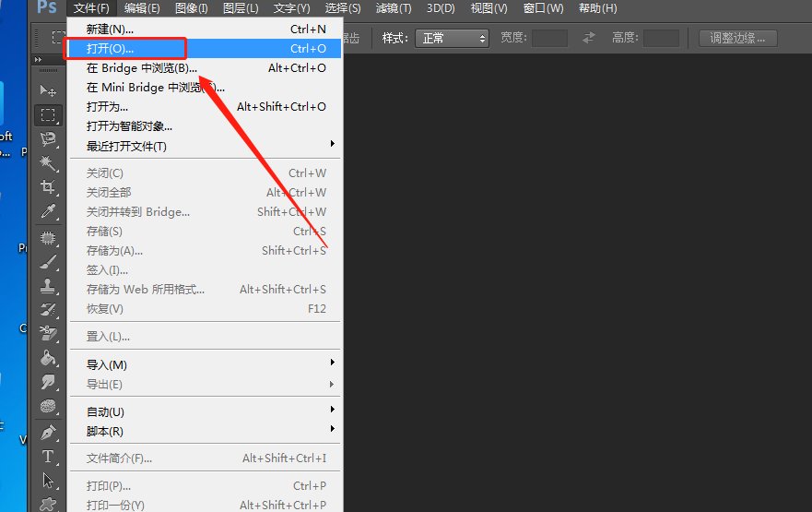Select the Paint Bucket tool

pos(48,358)
